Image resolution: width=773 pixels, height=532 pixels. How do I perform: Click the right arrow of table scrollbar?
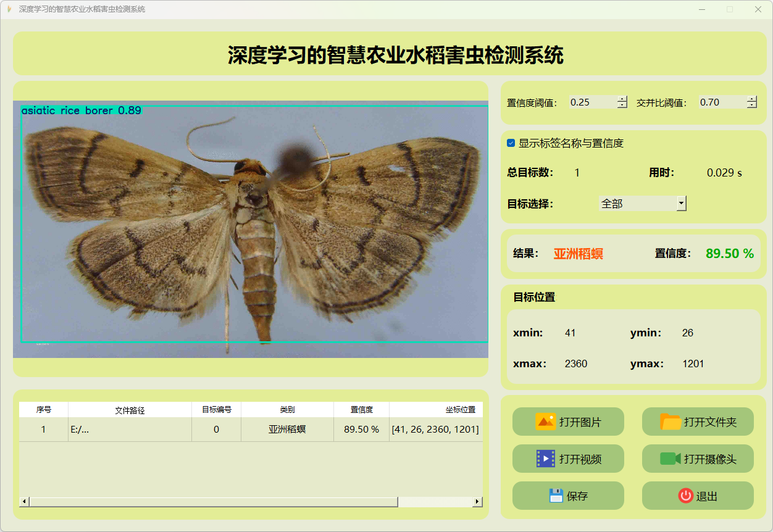[477, 502]
